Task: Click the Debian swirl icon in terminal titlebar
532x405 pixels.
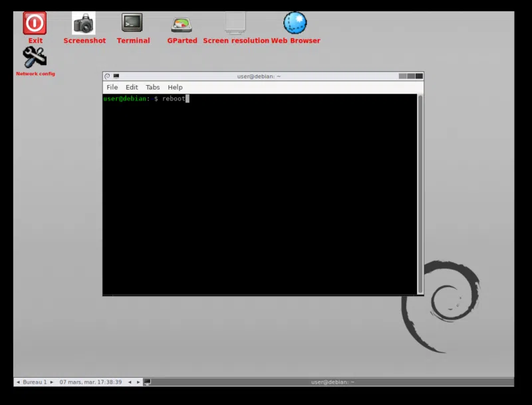Action: (x=108, y=76)
